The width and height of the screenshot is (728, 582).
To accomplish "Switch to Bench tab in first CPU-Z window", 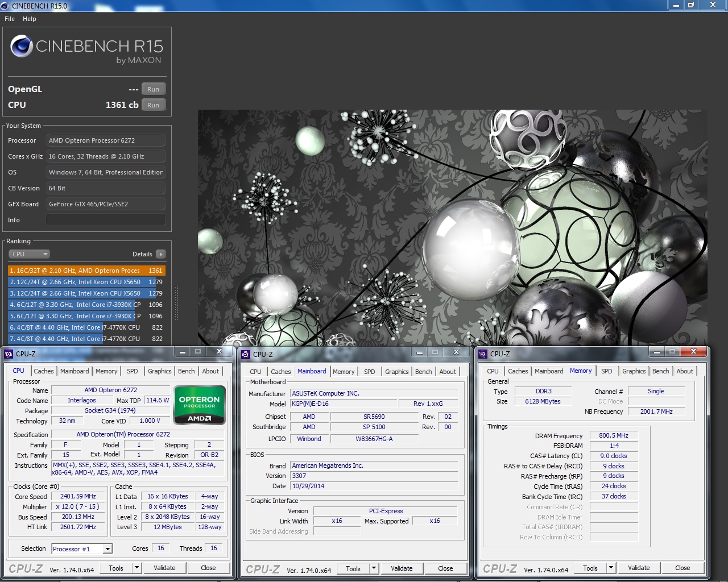I will (x=187, y=371).
